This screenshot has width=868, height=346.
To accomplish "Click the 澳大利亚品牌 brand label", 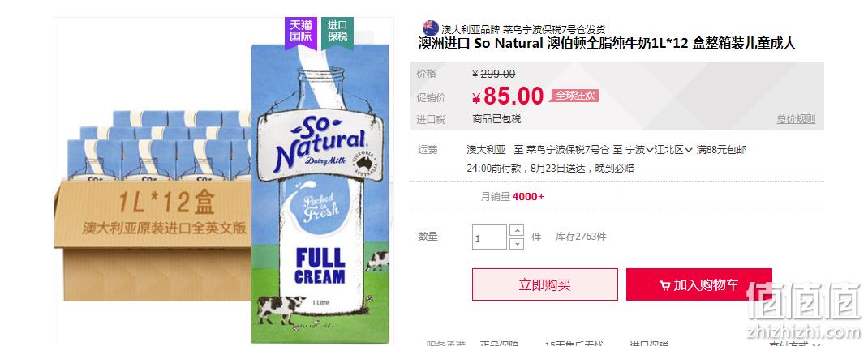I will [x=471, y=28].
